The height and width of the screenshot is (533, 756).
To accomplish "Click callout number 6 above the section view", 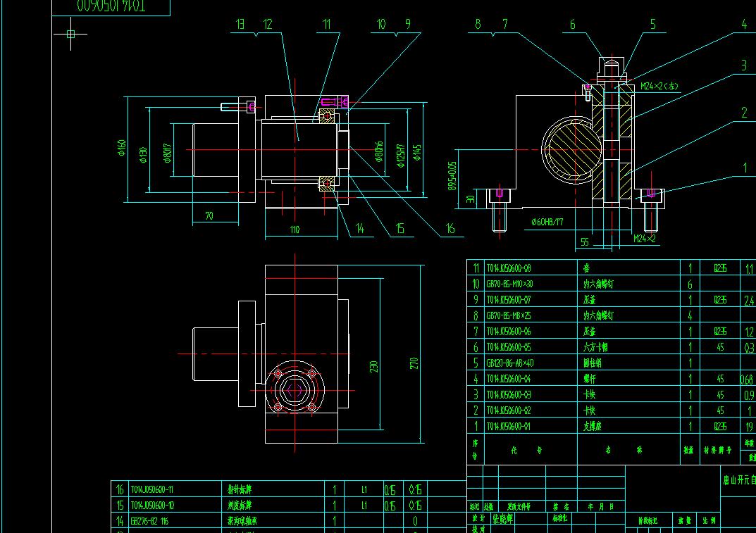I will click(573, 25).
